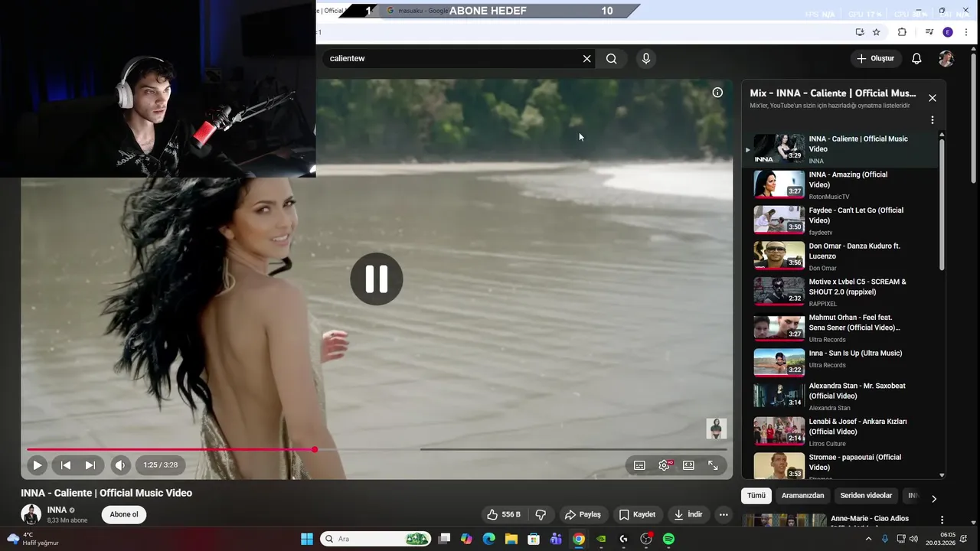Seek on the video progress bar
The width and height of the screenshot is (980, 551).
pyautogui.click(x=377, y=449)
